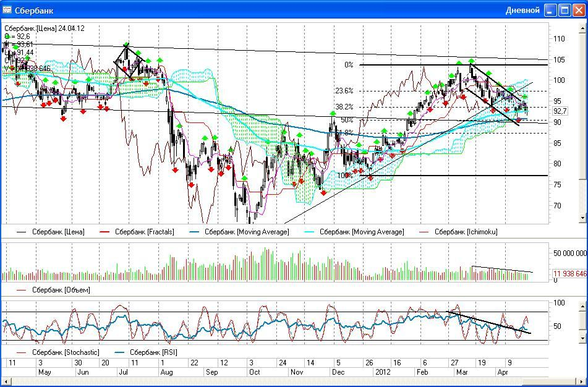The width and height of the screenshot is (588, 387).
Task: Minimize the Сбербанк chart window
Action: (x=550, y=10)
